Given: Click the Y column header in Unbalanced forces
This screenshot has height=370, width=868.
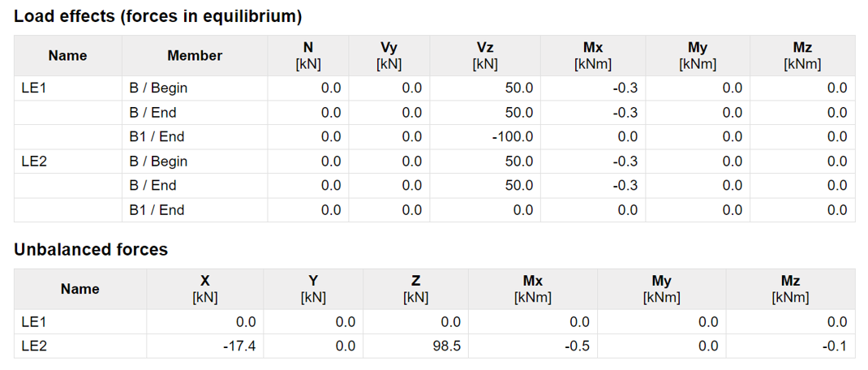Looking at the screenshot, I should click(313, 289).
